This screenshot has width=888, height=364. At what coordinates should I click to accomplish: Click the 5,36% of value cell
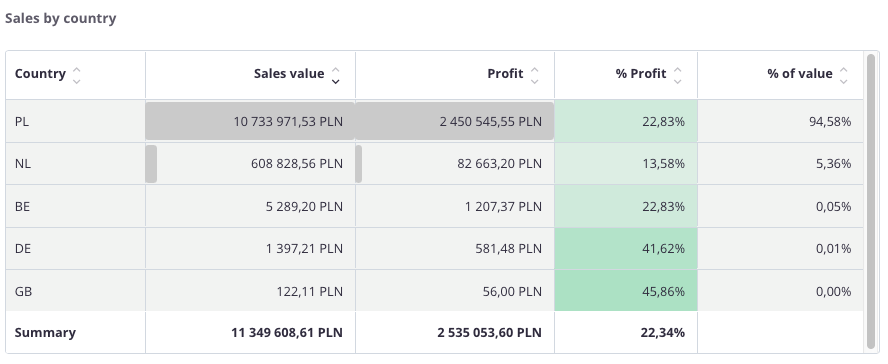click(x=780, y=164)
